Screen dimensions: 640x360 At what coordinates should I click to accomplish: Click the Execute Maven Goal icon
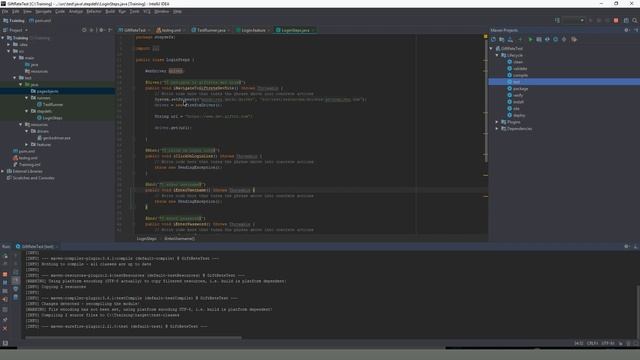(539, 40)
